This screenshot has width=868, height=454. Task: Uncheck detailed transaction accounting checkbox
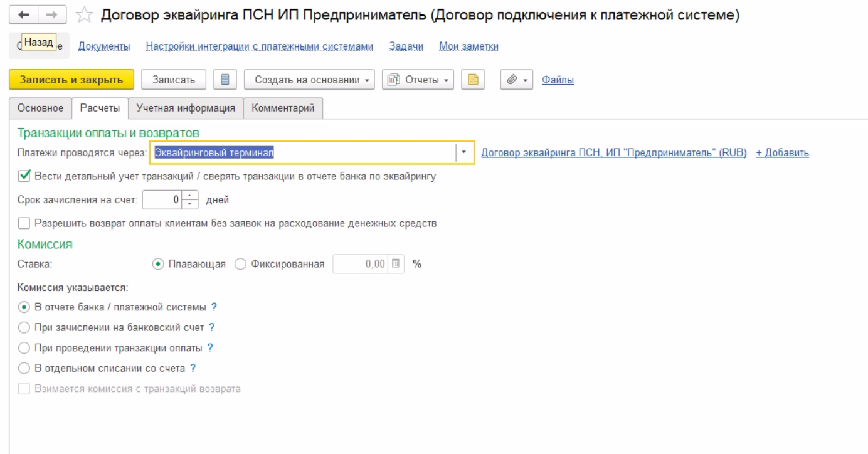pyautogui.click(x=24, y=176)
